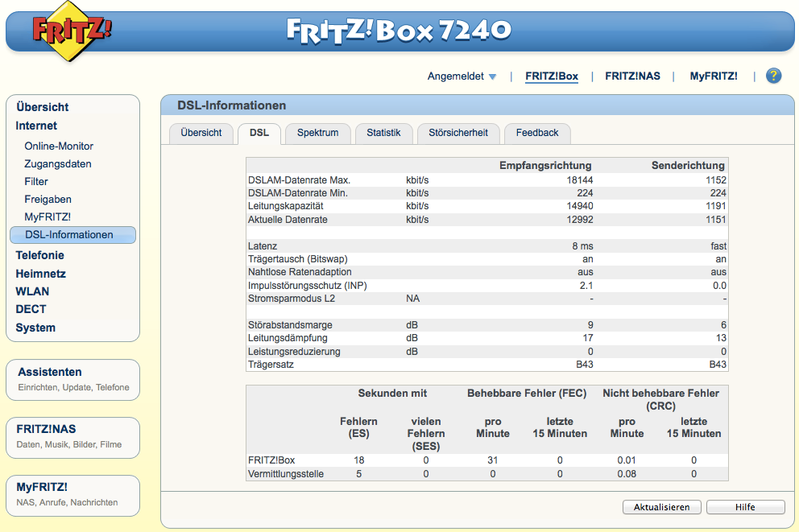Click the 8 ms latency value
This screenshot has width=799, height=532.
click(x=582, y=246)
